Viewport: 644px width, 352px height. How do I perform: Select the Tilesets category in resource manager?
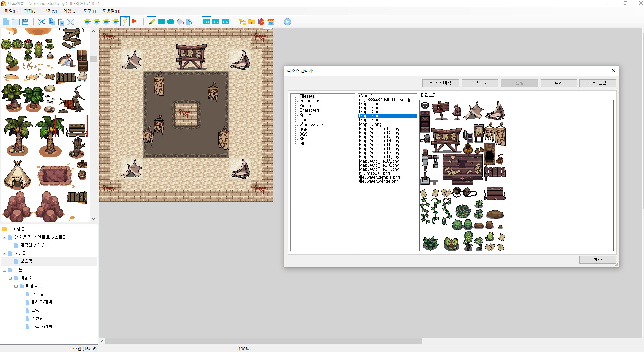tap(307, 96)
